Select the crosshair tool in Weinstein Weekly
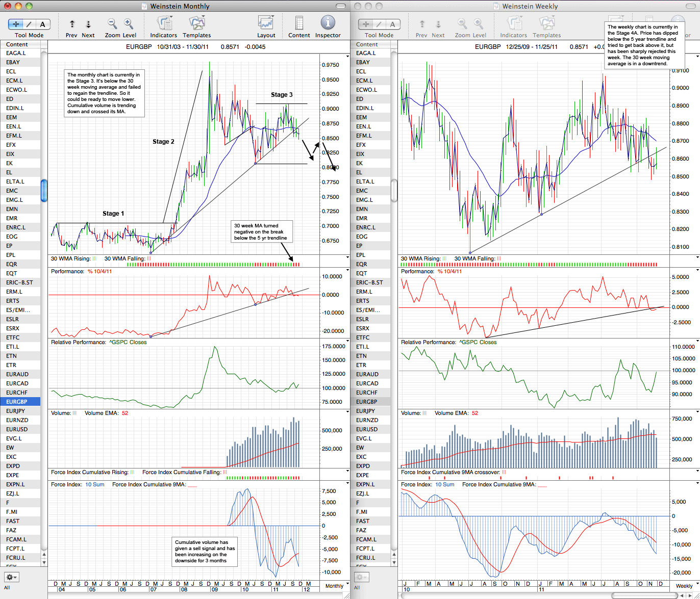700x599 pixels. click(366, 24)
